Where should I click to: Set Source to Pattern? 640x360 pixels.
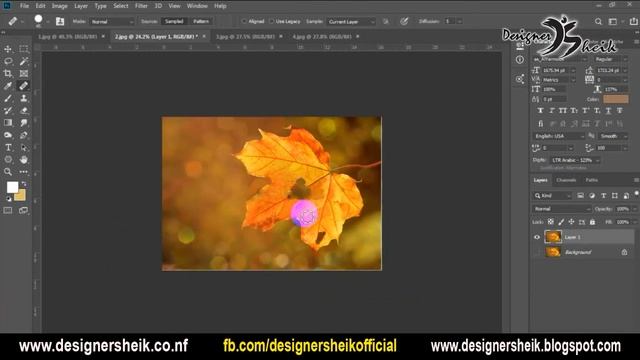201,21
